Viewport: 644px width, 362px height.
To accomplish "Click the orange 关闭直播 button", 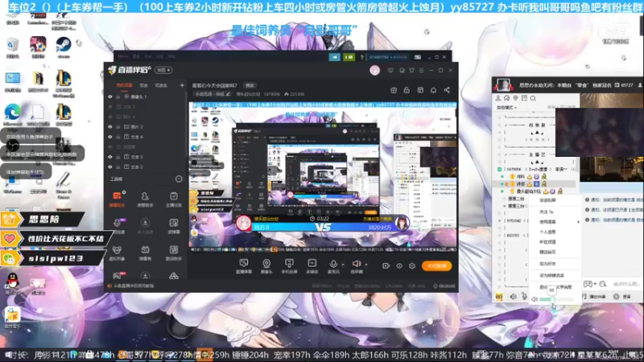I will click(436, 266).
